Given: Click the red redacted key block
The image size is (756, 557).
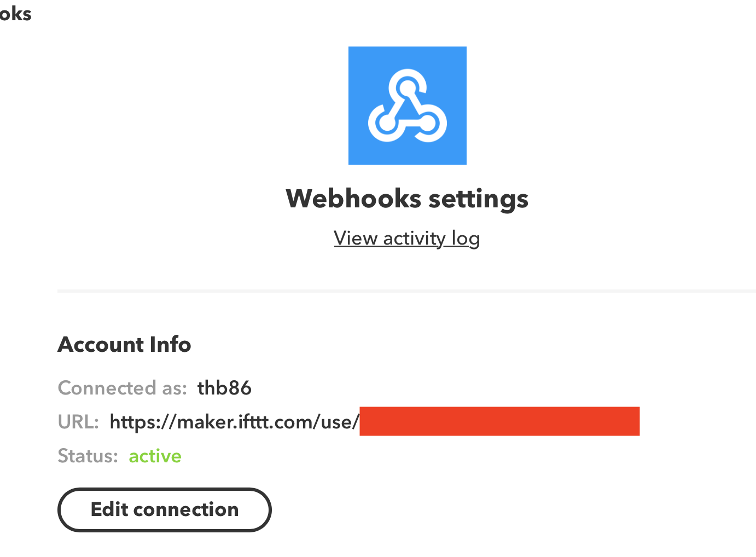Looking at the screenshot, I should [499, 421].
